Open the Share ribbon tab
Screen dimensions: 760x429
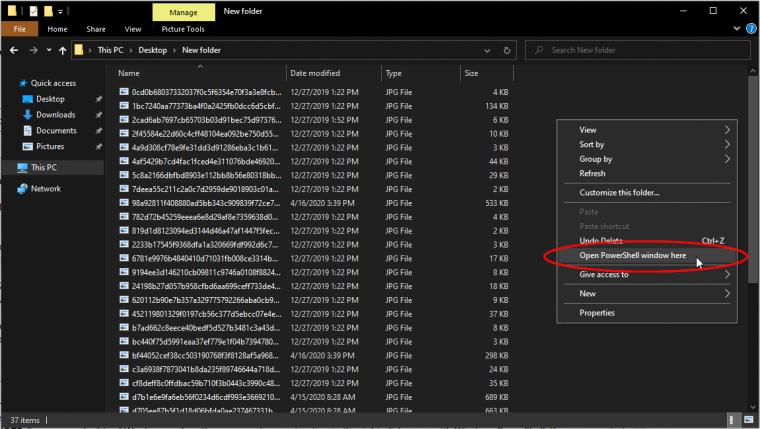point(96,29)
